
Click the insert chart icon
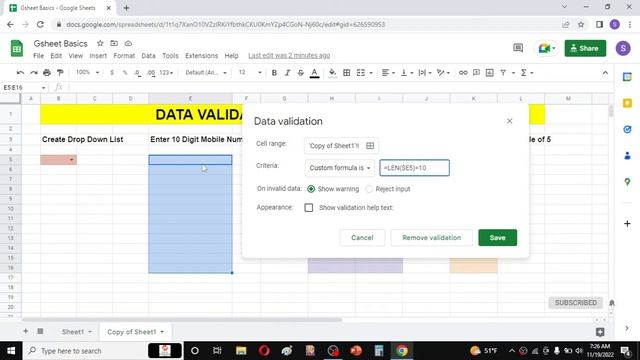(x=490, y=73)
